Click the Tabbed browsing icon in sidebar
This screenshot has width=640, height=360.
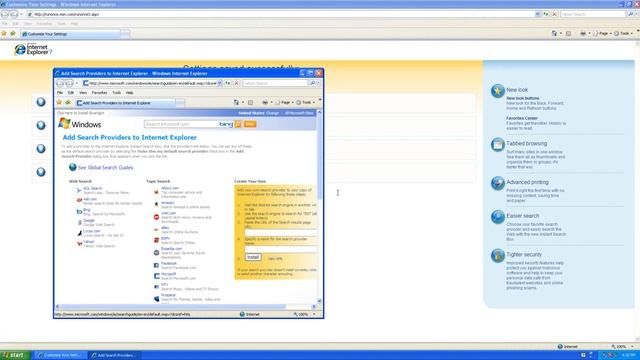pyautogui.click(x=498, y=144)
